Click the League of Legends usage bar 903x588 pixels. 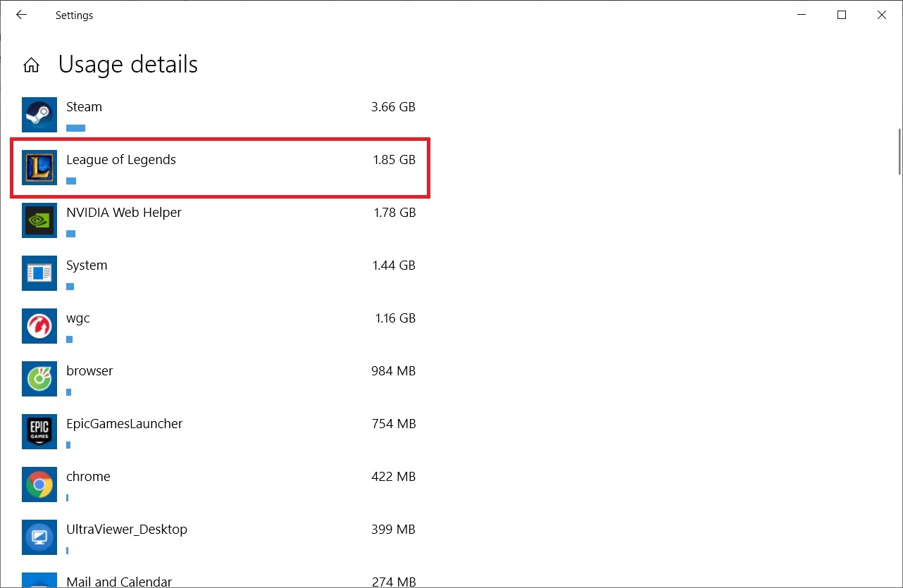(x=71, y=181)
